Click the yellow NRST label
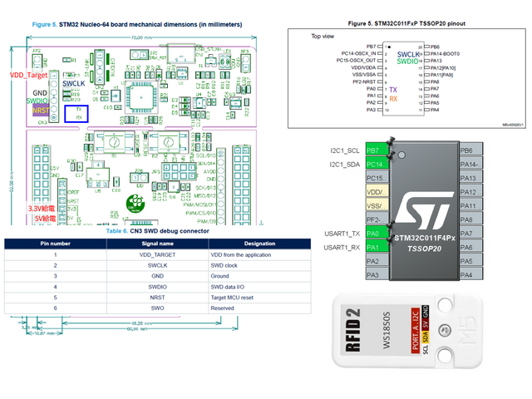 point(40,110)
